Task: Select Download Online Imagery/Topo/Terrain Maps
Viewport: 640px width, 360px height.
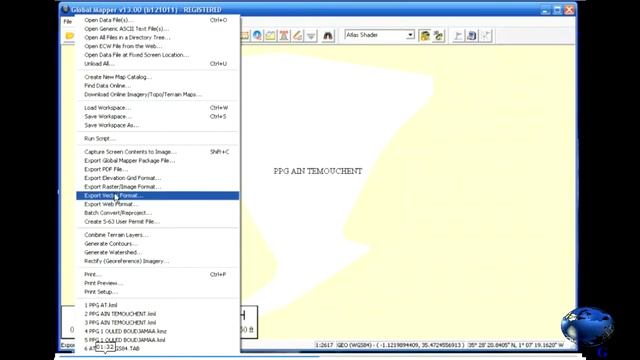Action: click(158, 94)
